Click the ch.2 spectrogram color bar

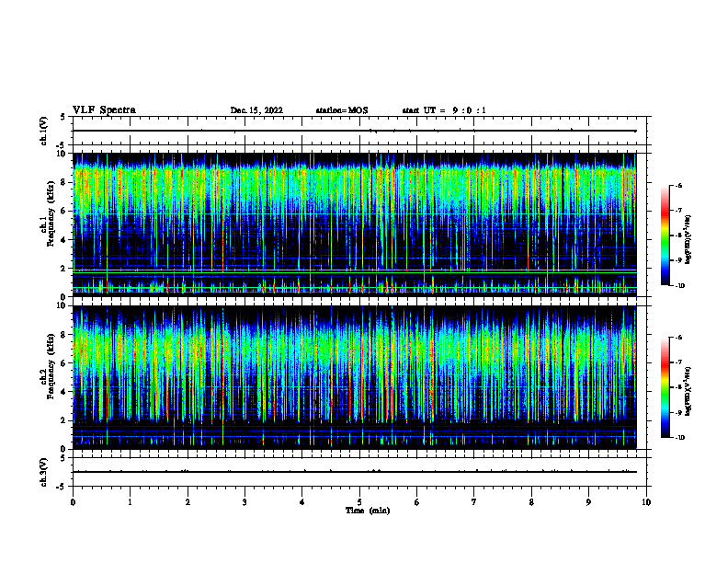coord(665,387)
